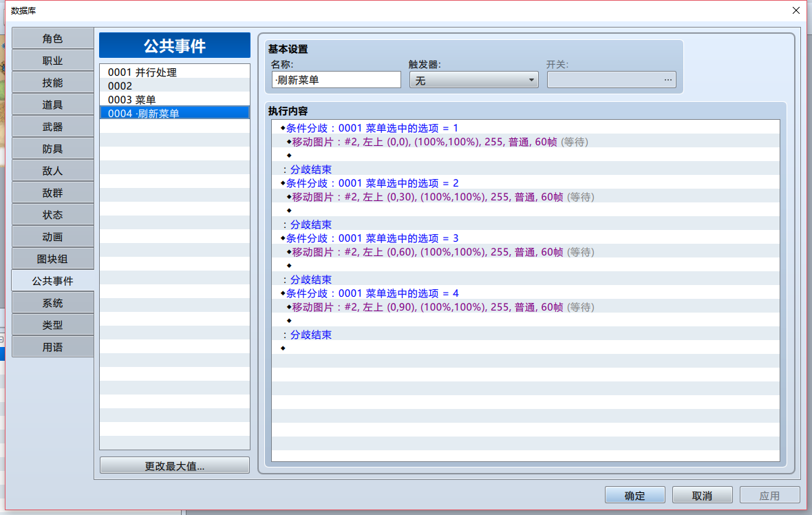Select the first 分歧结束 line
812x515 pixels.
526,169
